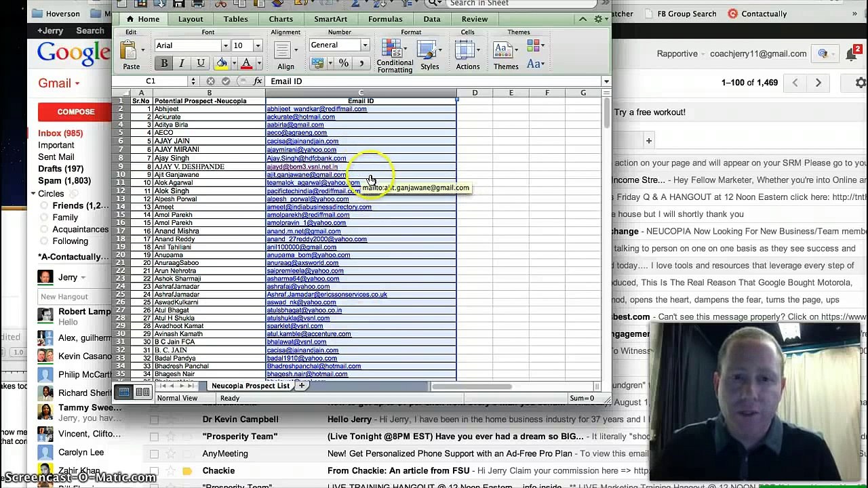Toggle Underline formatting in Excel ribbon
Image resolution: width=868 pixels, height=488 pixels.
click(201, 63)
